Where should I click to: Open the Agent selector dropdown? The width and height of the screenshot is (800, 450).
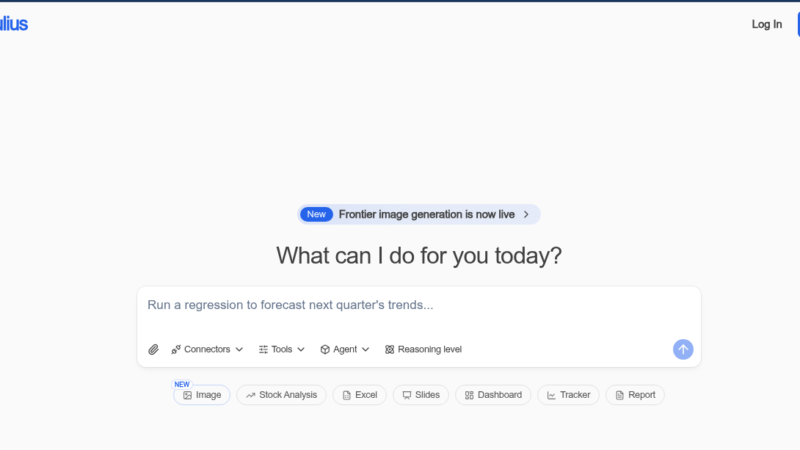(x=344, y=349)
